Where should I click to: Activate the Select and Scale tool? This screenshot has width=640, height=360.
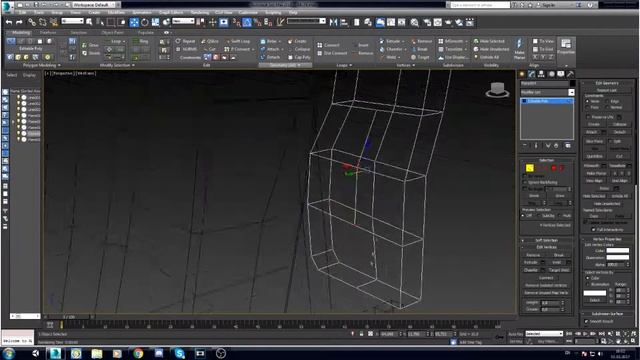point(155,22)
